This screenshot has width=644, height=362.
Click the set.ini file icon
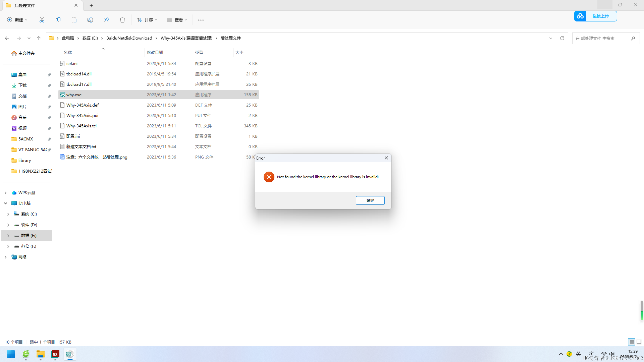tap(62, 63)
